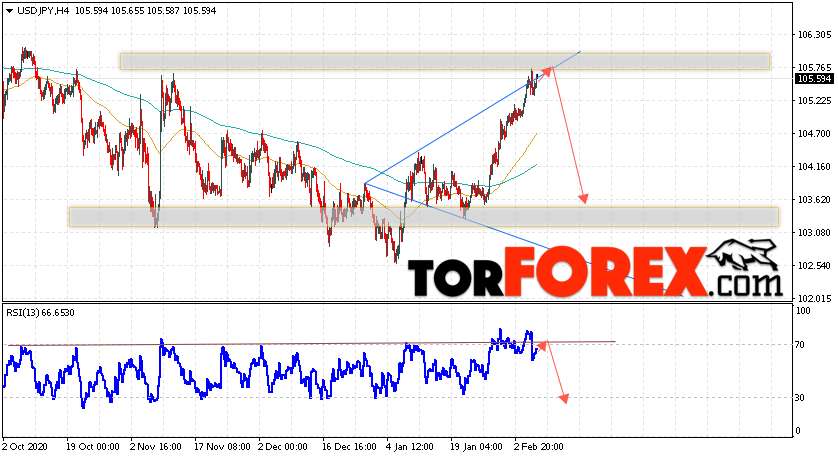Click the OHLC values 105.594 105.655 105.587 105.594
This screenshot has height=458, width=838.
tap(145, 11)
